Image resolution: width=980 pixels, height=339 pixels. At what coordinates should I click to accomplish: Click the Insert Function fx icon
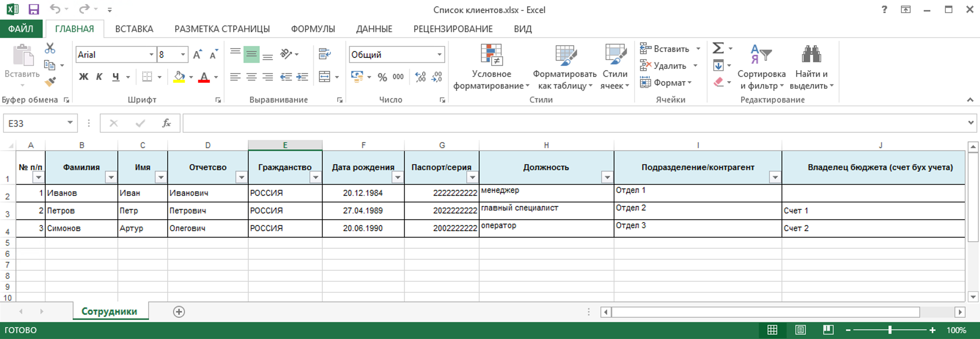click(x=166, y=123)
